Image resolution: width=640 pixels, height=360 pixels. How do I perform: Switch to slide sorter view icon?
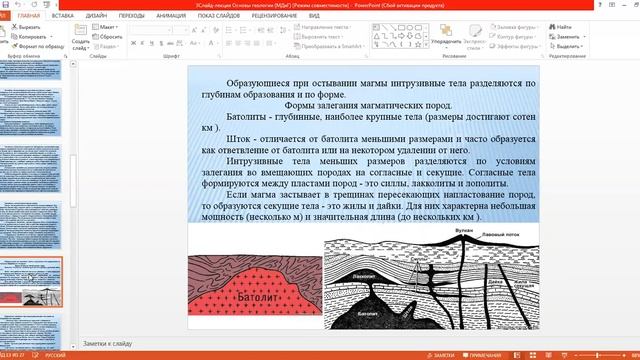[533, 356]
